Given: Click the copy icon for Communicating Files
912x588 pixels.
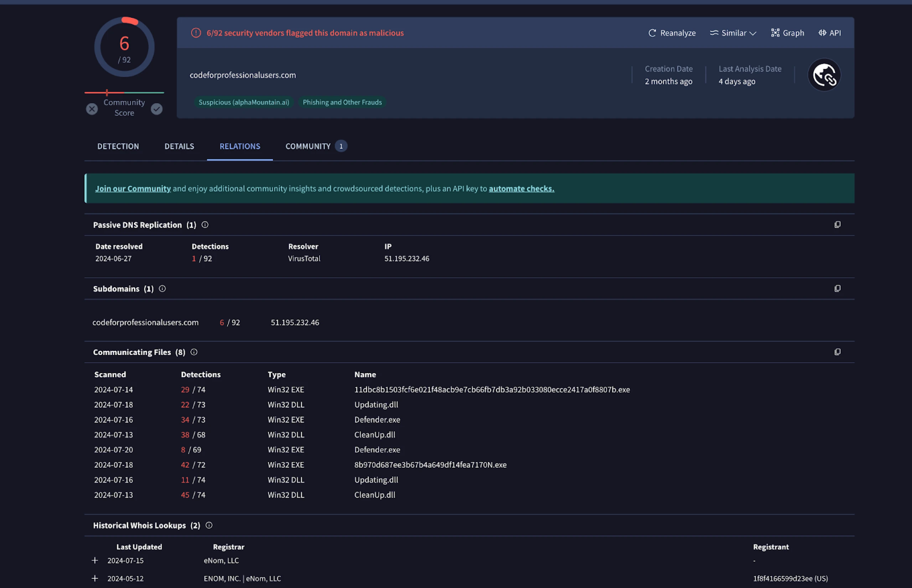Looking at the screenshot, I should [838, 351].
